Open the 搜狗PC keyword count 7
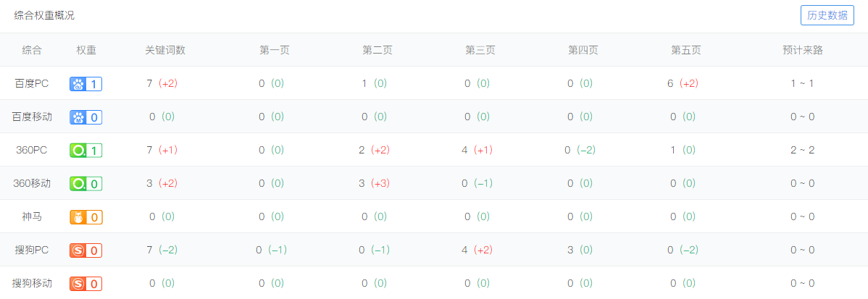 pyautogui.click(x=149, y=250)
